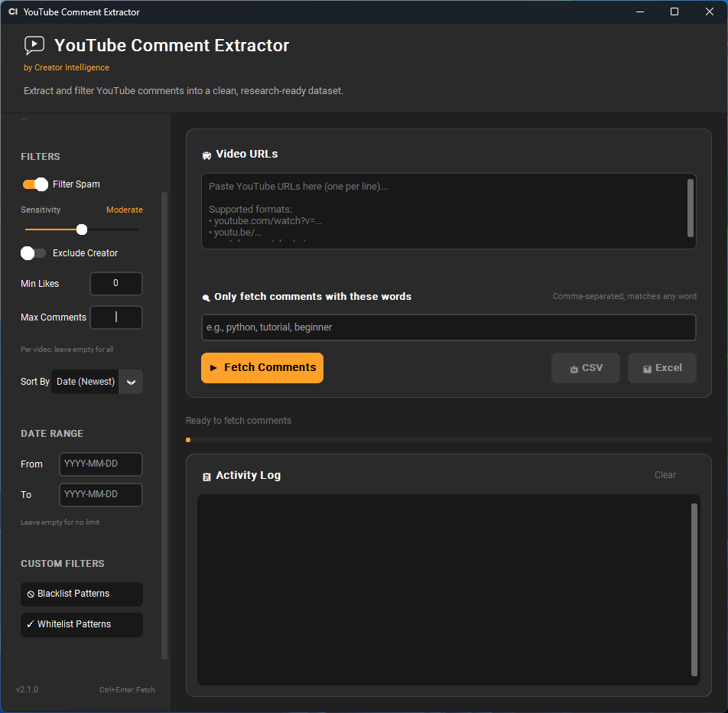Click the 'DATE RANGE' section heading

52,433
